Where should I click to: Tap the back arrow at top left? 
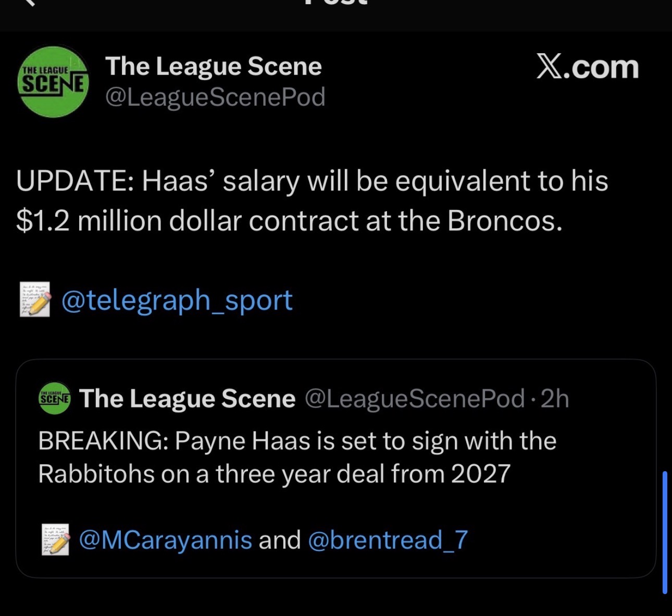pos(30,3)
